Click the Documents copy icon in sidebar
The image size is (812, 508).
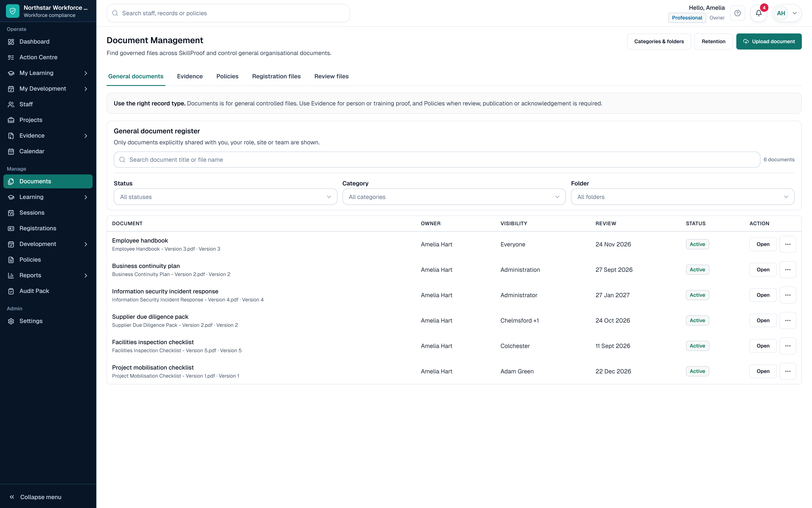(11, 181)
